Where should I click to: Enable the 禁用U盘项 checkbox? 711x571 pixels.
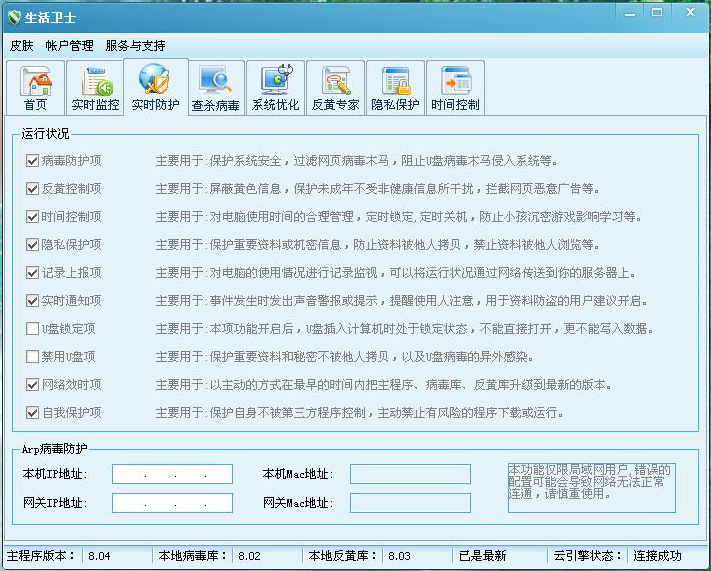[33, 356]
